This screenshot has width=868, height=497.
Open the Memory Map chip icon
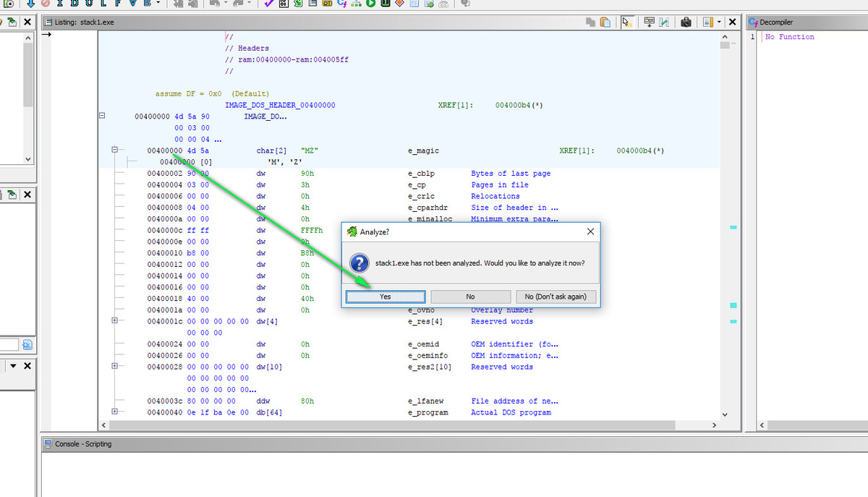[385, 4]
